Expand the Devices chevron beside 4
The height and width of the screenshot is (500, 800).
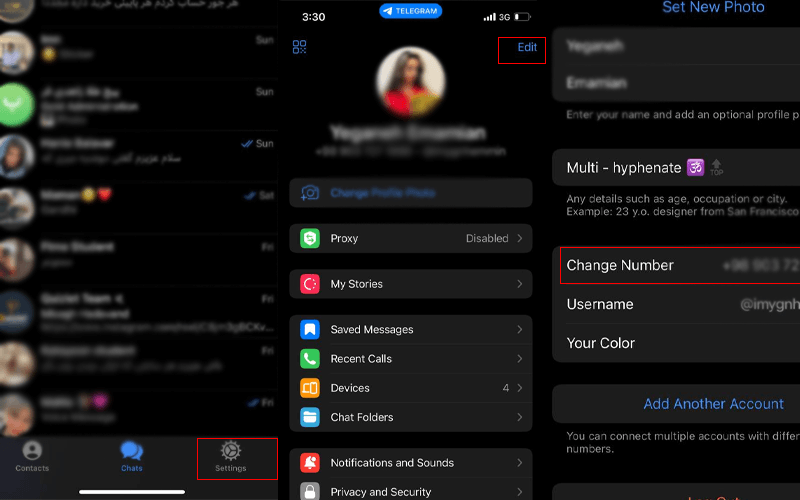519,388
